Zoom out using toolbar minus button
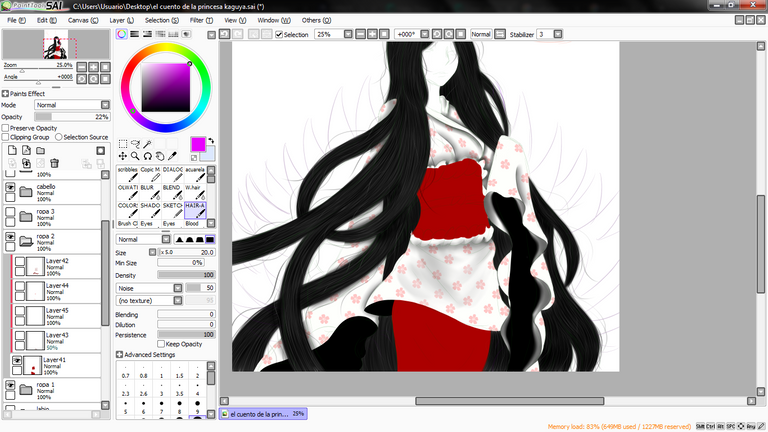This screenshot has width=768, height=432. [x=360, y=34]
